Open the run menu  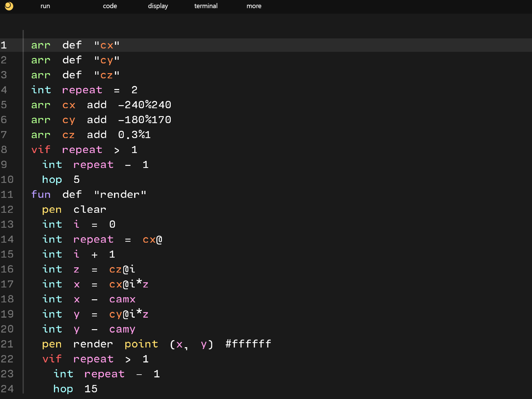coord(45,6)
